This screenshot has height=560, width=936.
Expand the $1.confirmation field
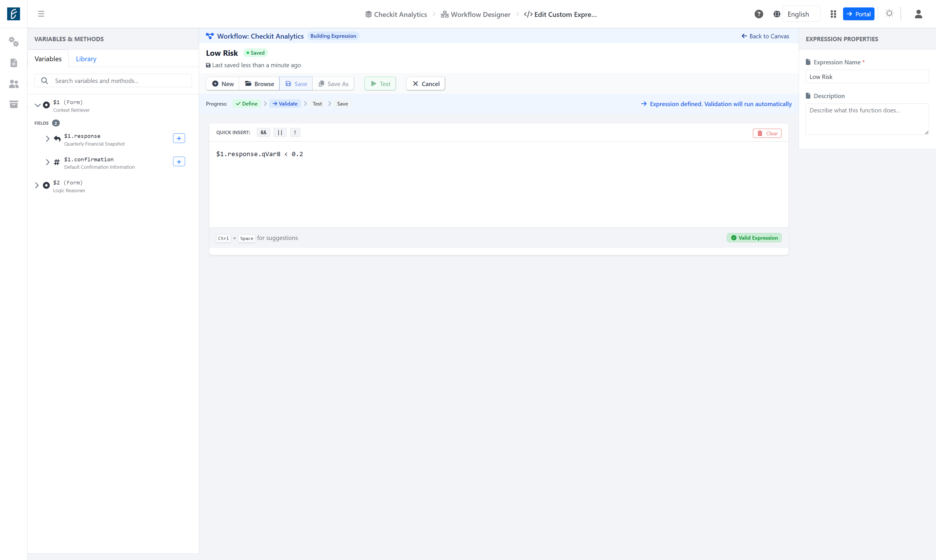(x=47, y=162)
